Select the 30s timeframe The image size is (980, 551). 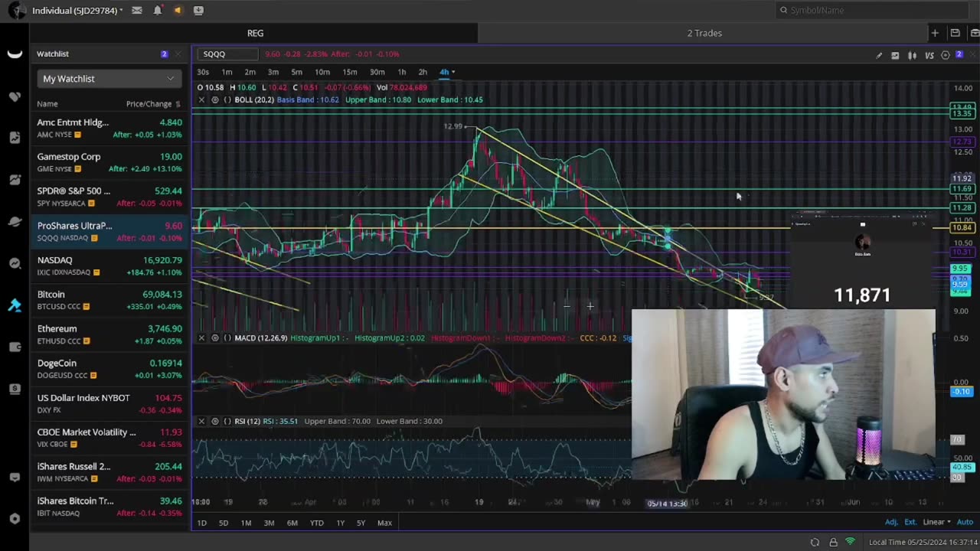point(203,72)
